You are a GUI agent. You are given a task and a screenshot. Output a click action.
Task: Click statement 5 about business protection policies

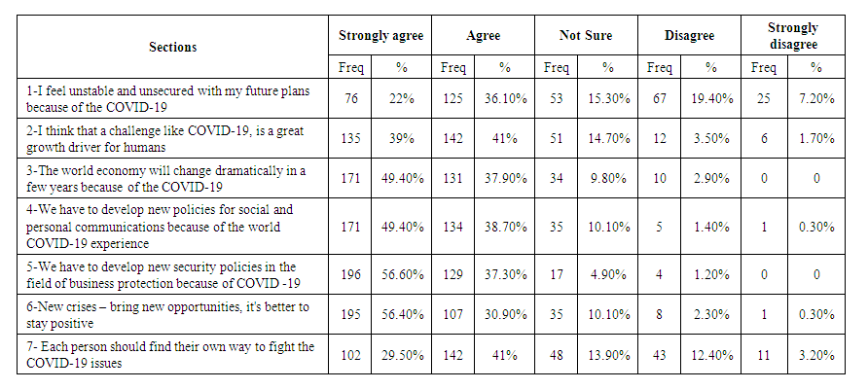(165, 274)
